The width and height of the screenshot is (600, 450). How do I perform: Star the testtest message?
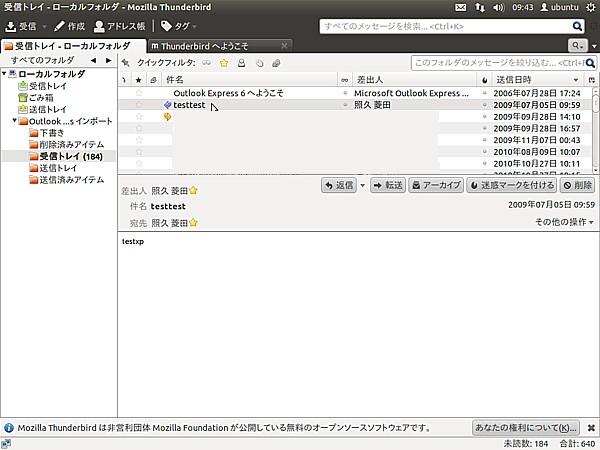[x=139, y=105]
